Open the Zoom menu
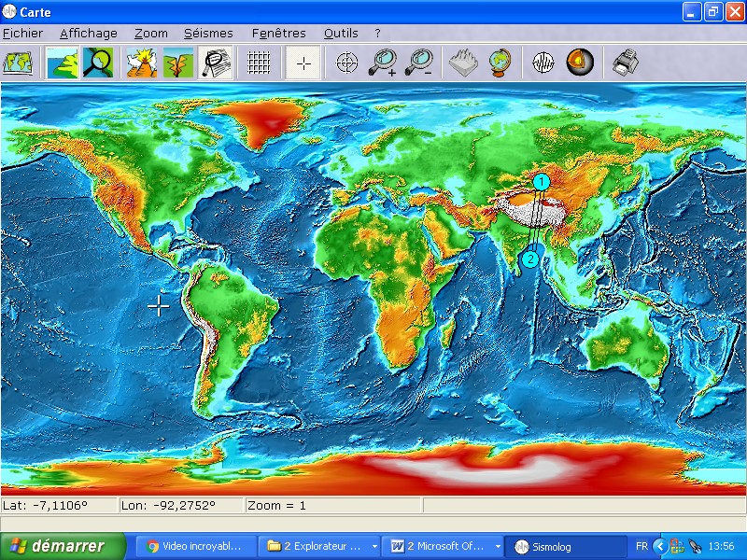 (x=151, y=34)
